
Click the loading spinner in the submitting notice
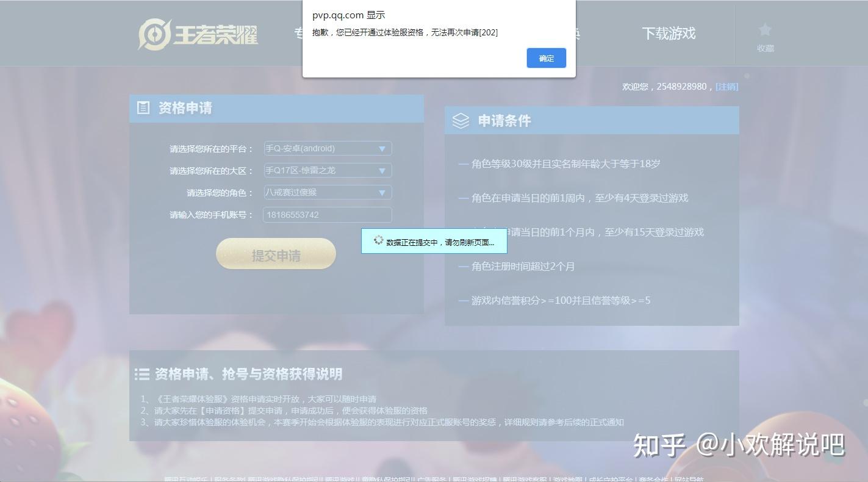(x=378, y=240)
